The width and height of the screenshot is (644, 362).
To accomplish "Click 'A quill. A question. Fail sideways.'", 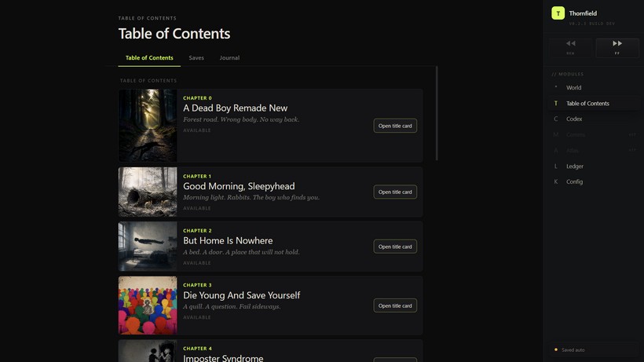I will [232, 306].
